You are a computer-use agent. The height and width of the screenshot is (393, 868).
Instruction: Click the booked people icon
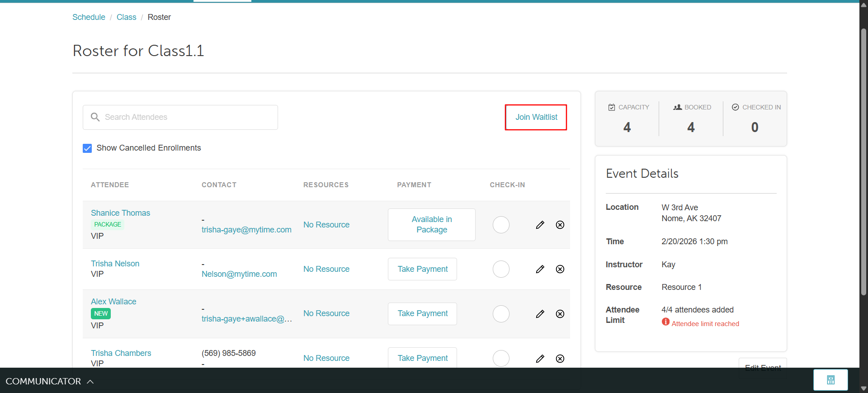tap(677, 107)
